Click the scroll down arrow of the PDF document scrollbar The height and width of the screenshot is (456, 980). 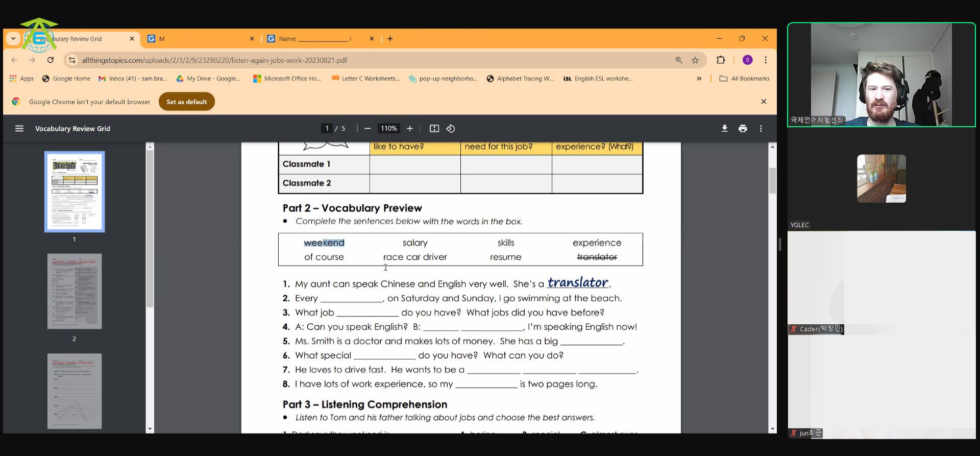click(772, 429)
